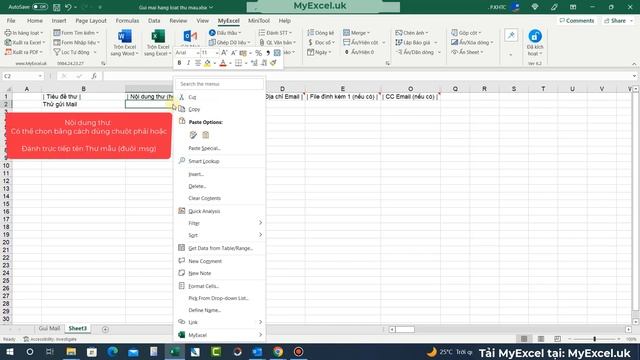The image size is (640, 360).
Task: Toggle Bold in the mini toolbar
Action: click(x=179, y=63)
